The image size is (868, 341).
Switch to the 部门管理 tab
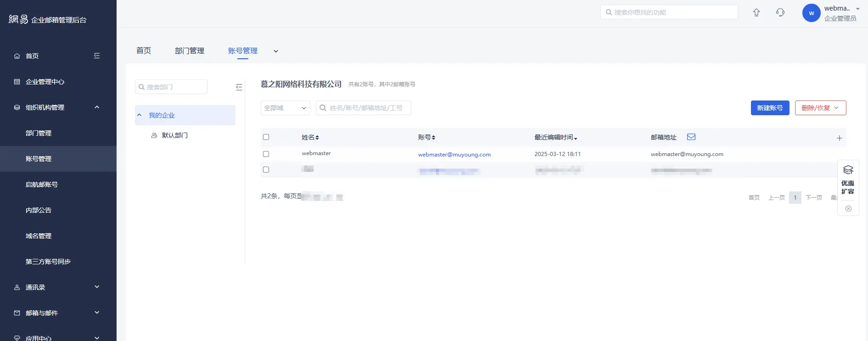pos(189,51)
